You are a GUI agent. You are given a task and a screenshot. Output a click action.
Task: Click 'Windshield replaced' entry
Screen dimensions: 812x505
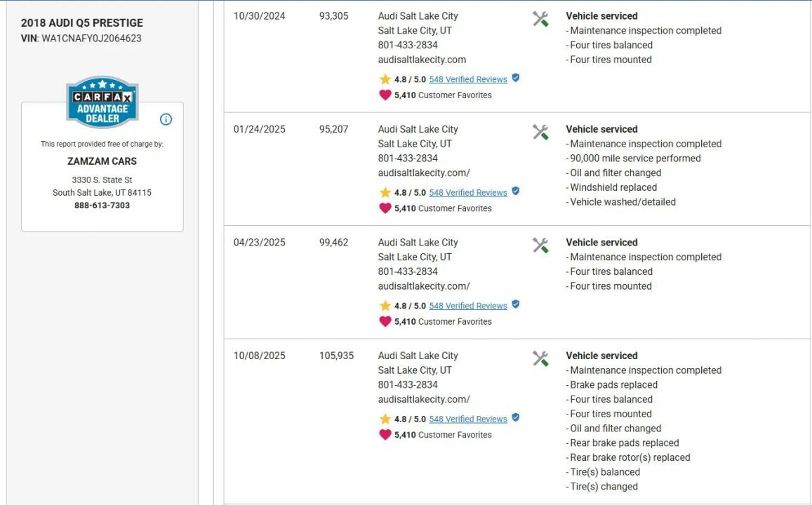pos(611,187)
